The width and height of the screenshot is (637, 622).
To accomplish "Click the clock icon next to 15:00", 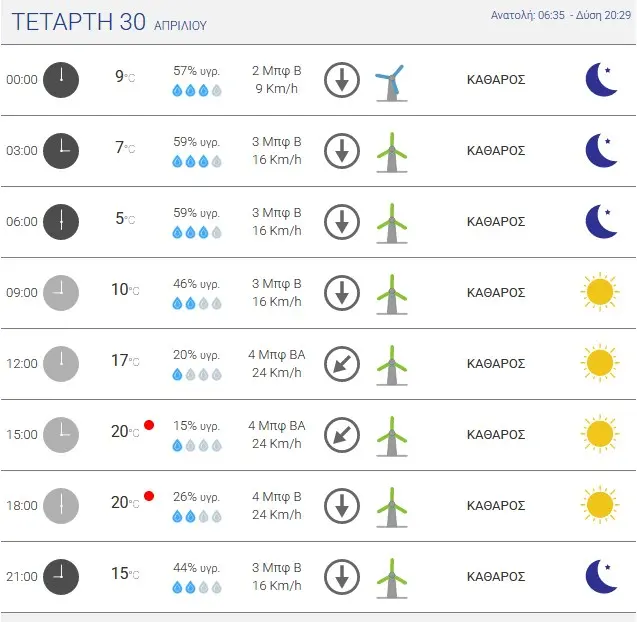I will coord(61,435).
